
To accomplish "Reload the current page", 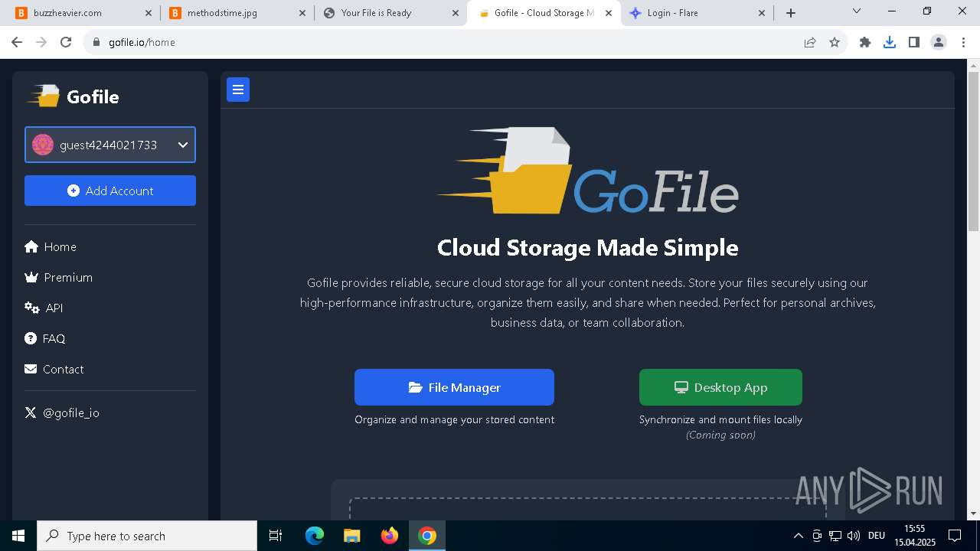I will 66,42.
